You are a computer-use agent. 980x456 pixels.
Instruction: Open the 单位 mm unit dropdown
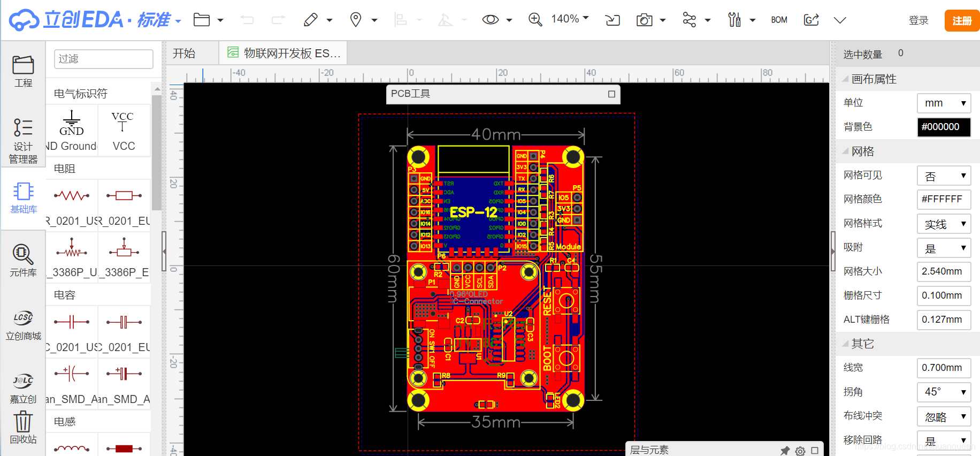944,103
